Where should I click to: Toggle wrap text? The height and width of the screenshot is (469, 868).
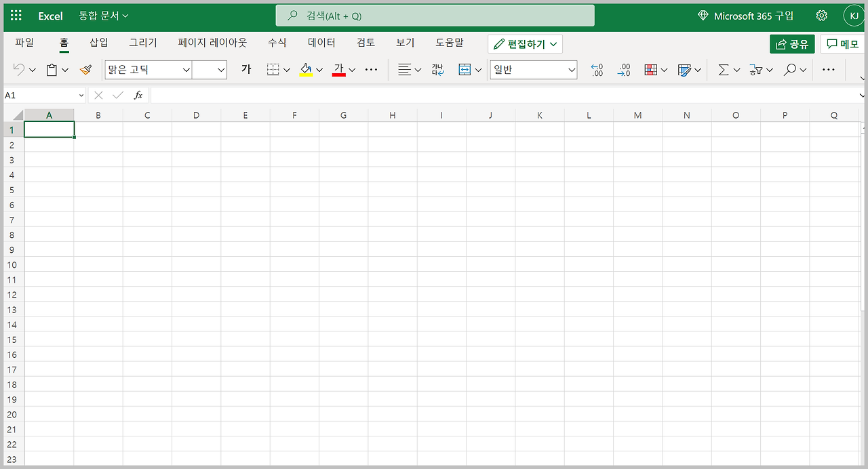coord(437,70)
